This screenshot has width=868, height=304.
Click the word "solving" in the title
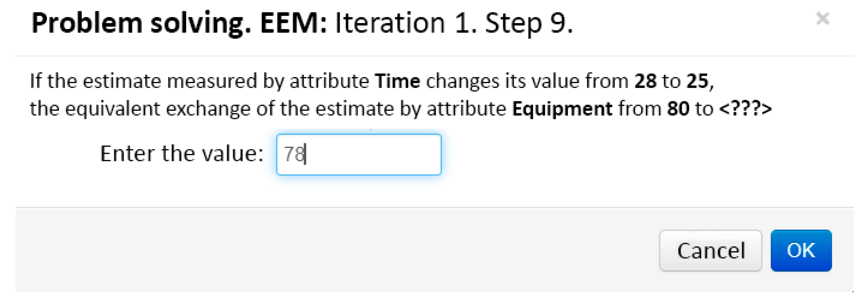click(200, 23)
